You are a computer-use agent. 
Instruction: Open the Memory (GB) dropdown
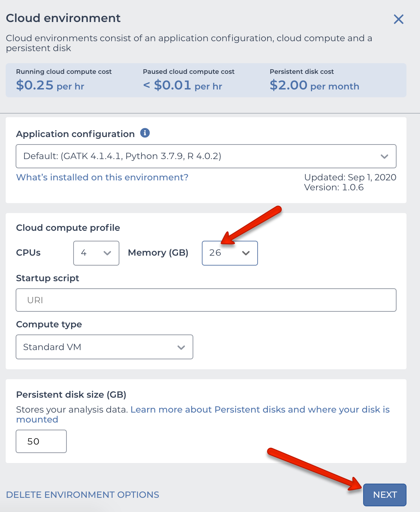(x=230, y=253)
